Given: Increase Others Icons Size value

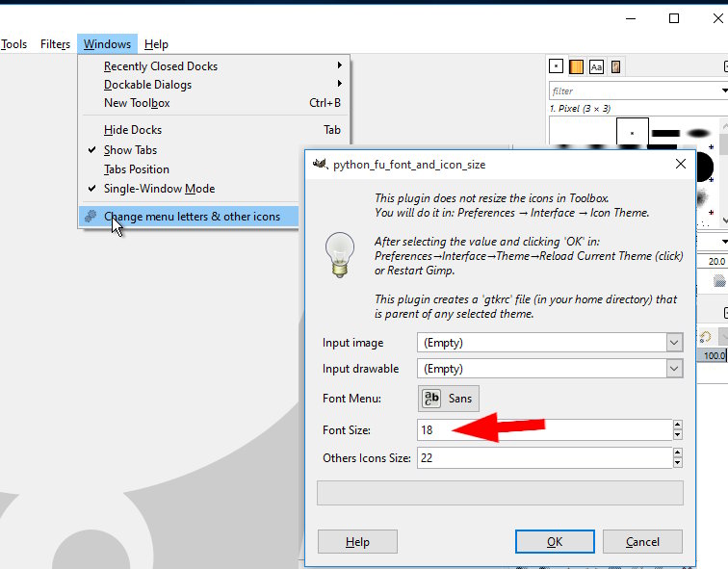Looking at the screenshot, I should (677, 453).
